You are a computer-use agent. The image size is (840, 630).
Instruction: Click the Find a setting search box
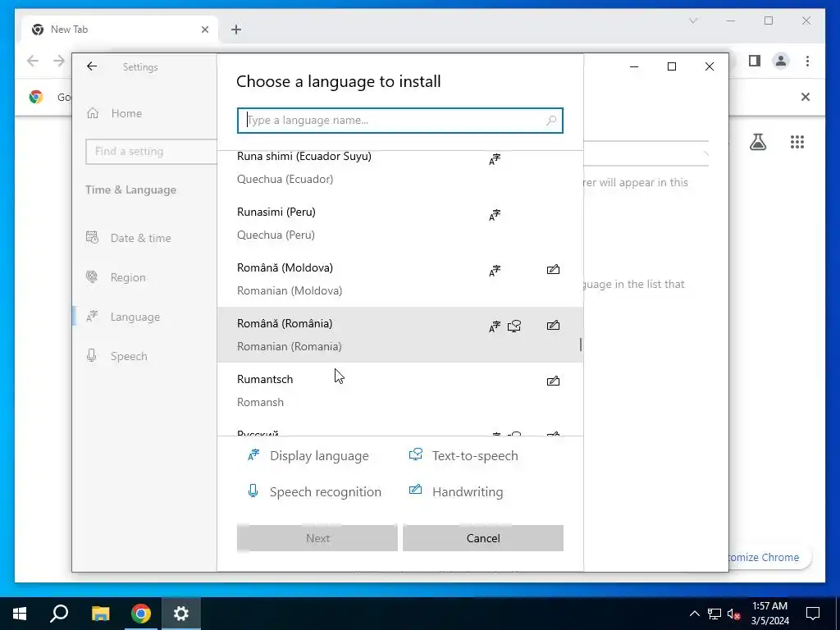[151, 151]
